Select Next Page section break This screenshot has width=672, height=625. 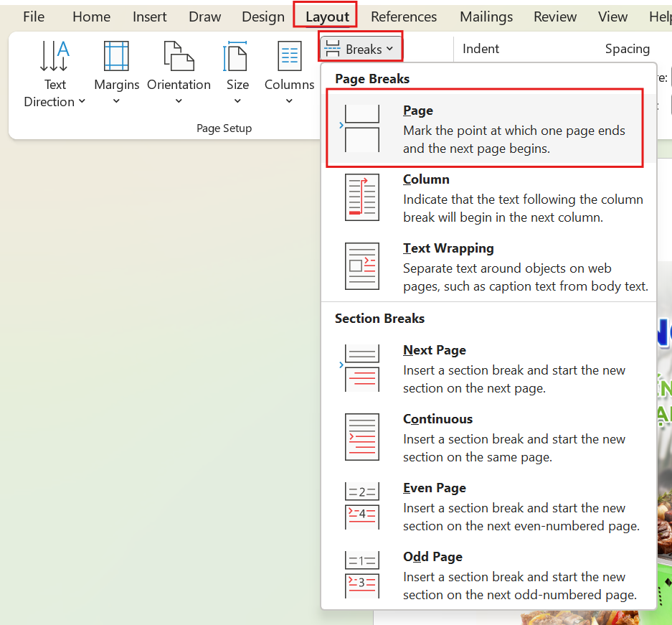[484, 369]
